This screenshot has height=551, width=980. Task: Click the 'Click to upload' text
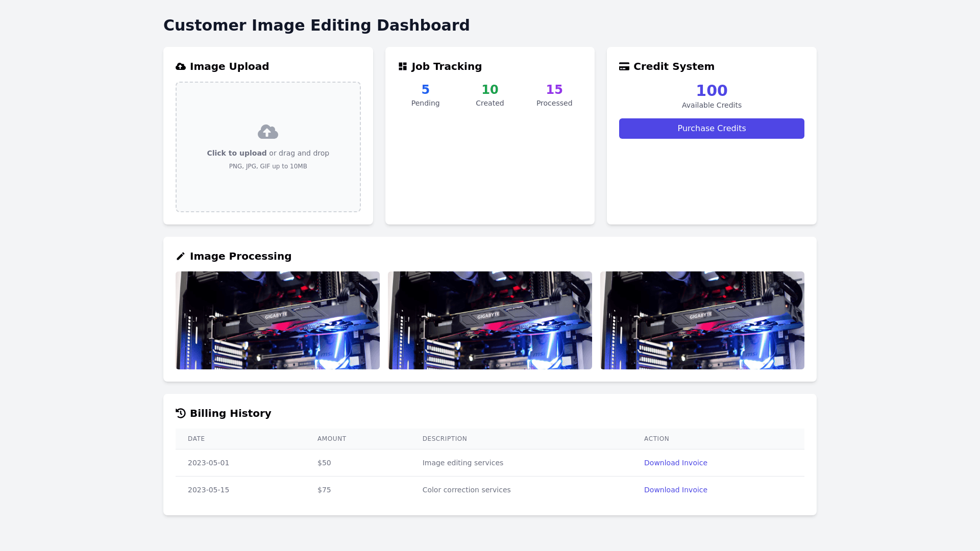pos(237,153)
